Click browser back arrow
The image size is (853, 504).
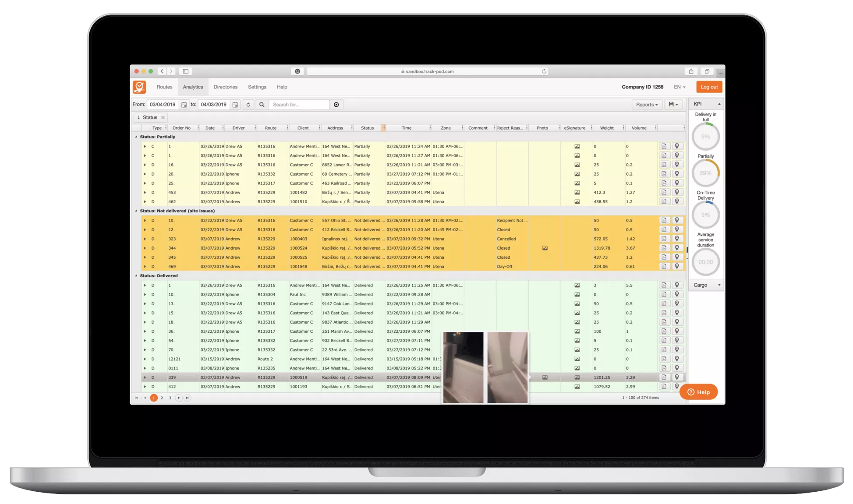click(162, 71)
